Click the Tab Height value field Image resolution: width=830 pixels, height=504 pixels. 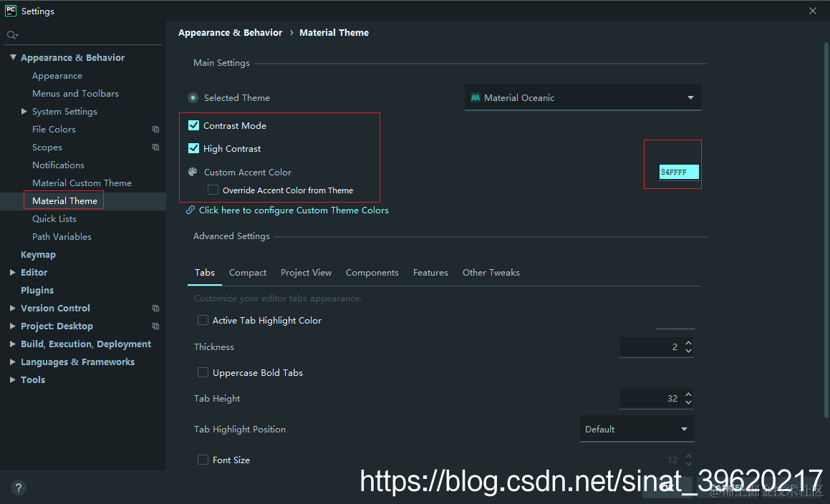[650, 399]
